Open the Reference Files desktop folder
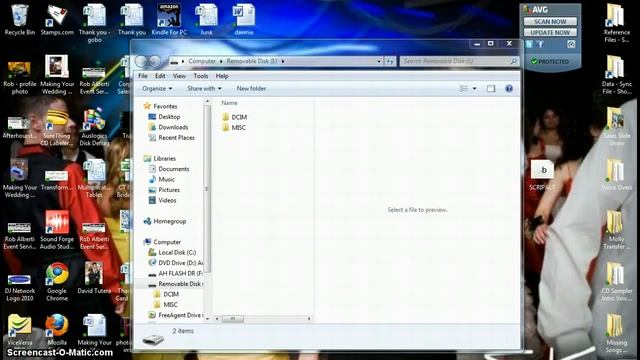 616,23
